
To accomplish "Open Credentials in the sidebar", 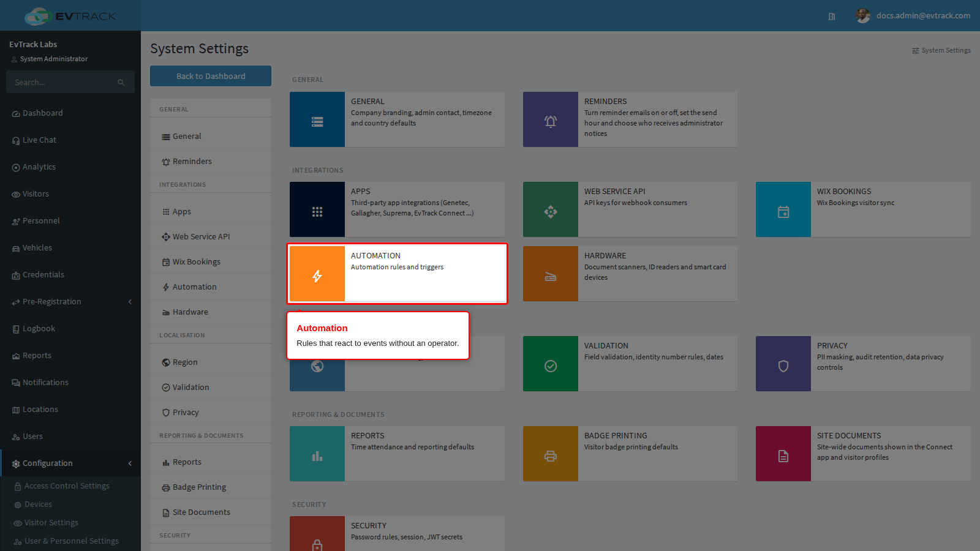I will (70, 275).
